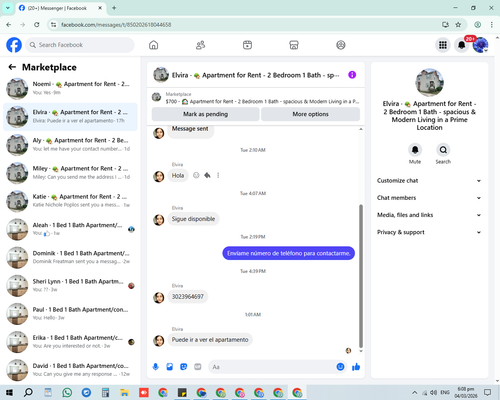Click Elvira's avatar beside 3023964697 message
This screenshot has height=400, width=500.
pos(159,298)
